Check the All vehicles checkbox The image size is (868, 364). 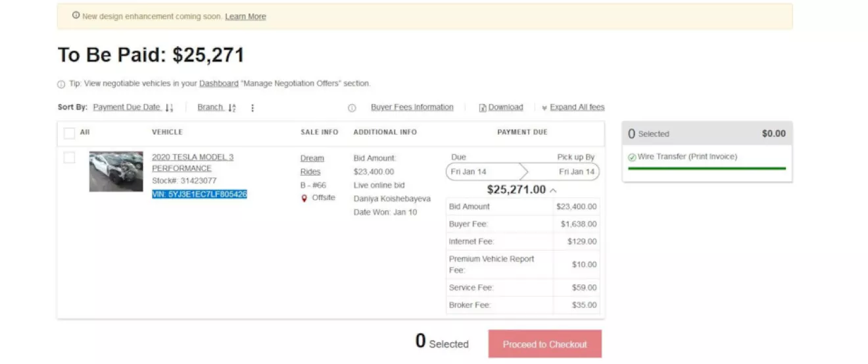click(x=69, y=134)
